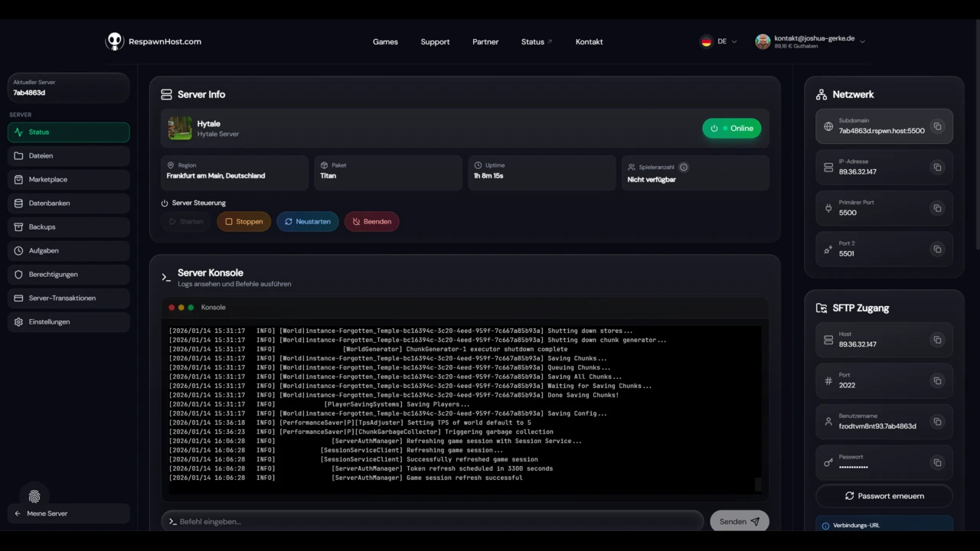Viewport: 980px width, 551px height.
Task: Click the Spieleranzahl info icon
Action: click(x=684, y=167)
